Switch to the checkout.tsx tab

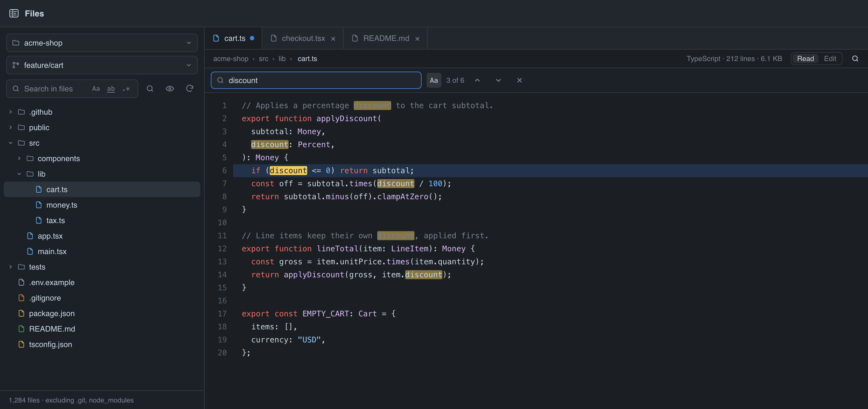coord(303,38)
